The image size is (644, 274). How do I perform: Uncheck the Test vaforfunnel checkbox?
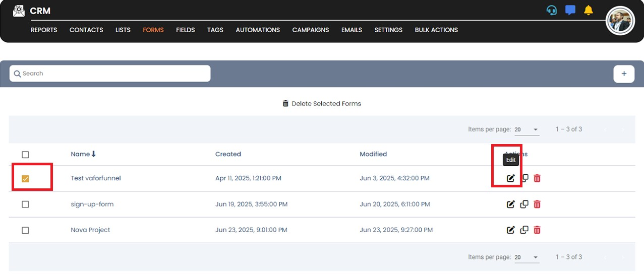(x=25, y=178)
